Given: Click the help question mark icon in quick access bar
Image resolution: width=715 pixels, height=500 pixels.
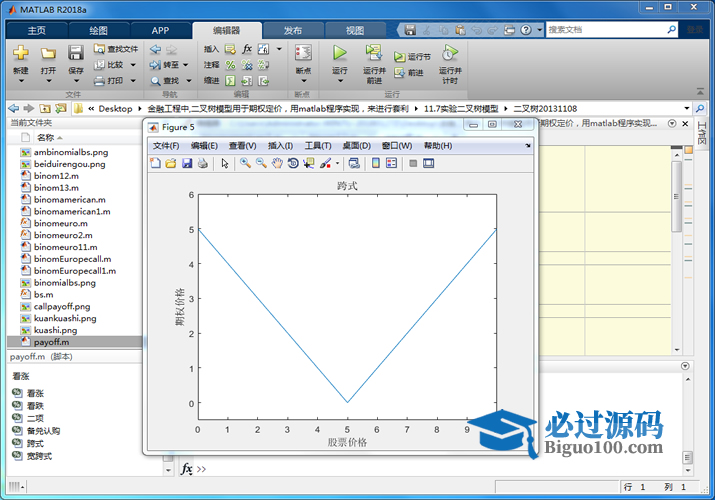Looking at the screenshot, I should click(x=526, y=30).
